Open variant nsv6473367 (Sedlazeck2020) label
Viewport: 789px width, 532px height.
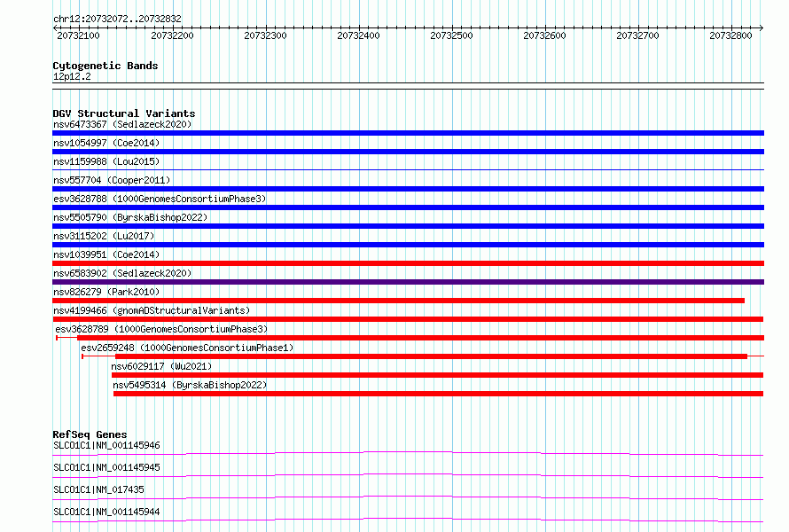pyautogui.click(x=122, y=124)
